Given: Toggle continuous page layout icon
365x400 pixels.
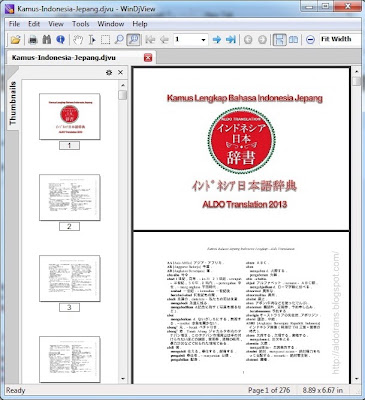Looking at the screenshot, I should click(x=279, y=40).
